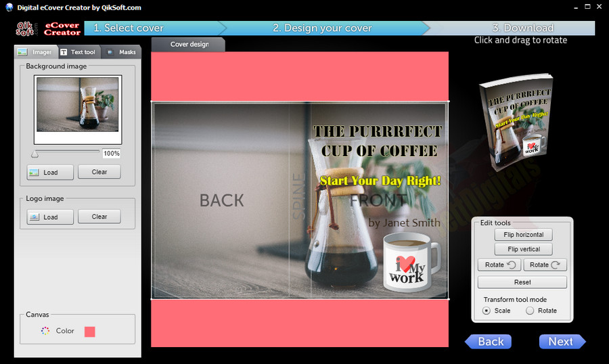Screen dimensions: 609x364
Task: Click the Masks tab icon
Action: pos(110,52)
